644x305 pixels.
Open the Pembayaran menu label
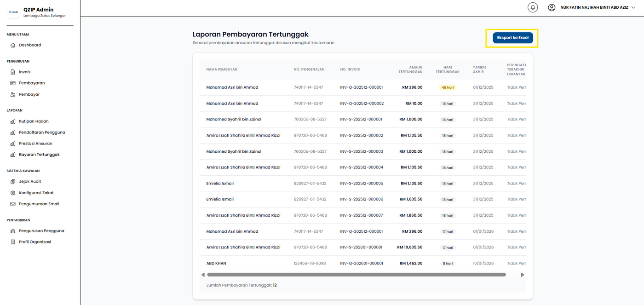click(x=32, y=83)
